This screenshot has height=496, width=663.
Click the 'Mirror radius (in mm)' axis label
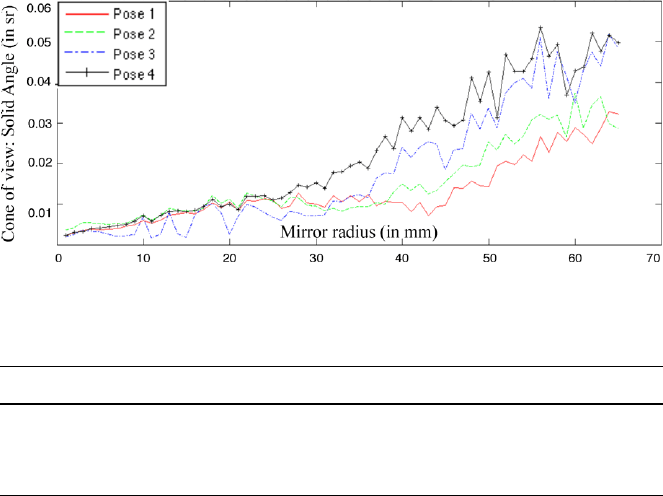(359, 232)
